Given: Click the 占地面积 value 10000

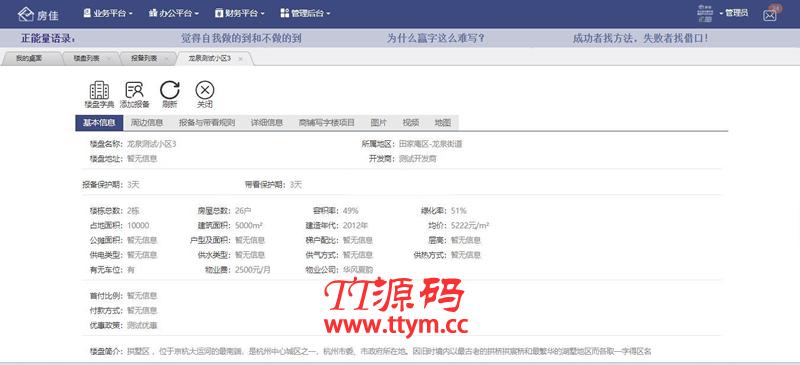Looking at the screenshot, I should coord(138,226).
